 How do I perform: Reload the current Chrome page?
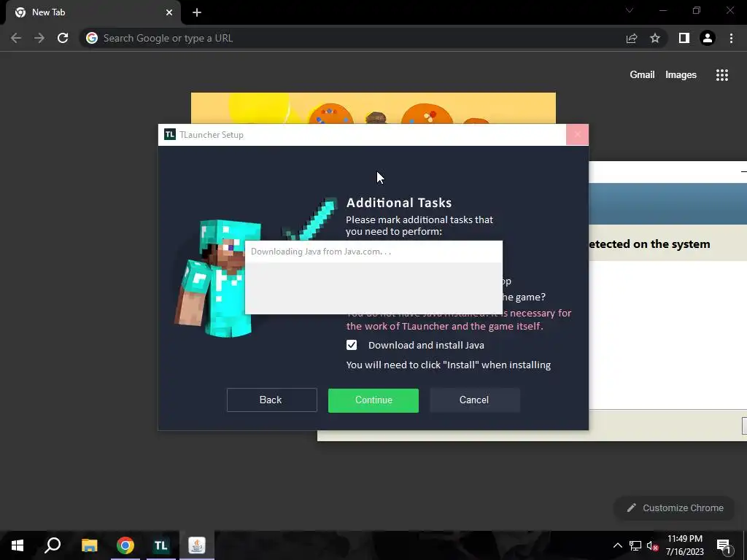point(63,38)
